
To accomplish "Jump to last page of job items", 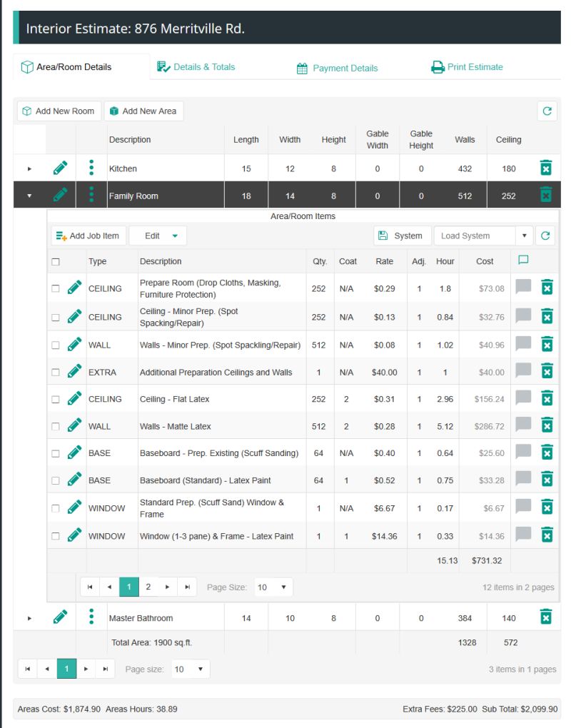I will [x=187, y=587].
